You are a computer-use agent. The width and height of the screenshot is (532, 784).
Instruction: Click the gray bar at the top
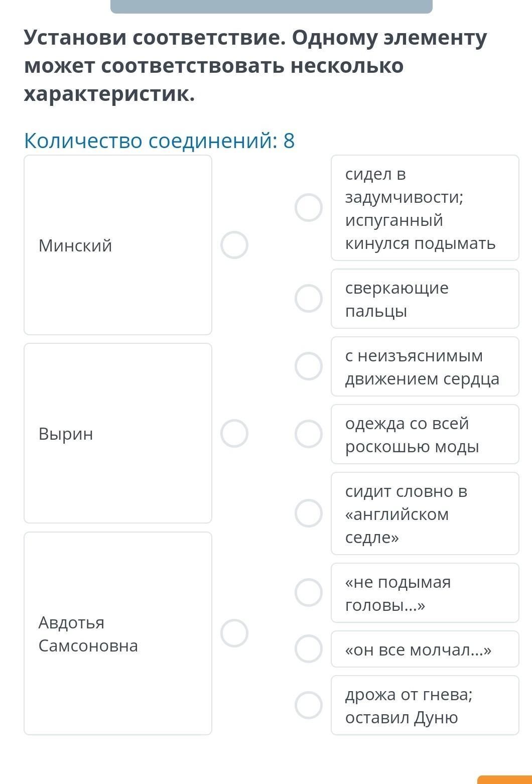pos(272,7)
